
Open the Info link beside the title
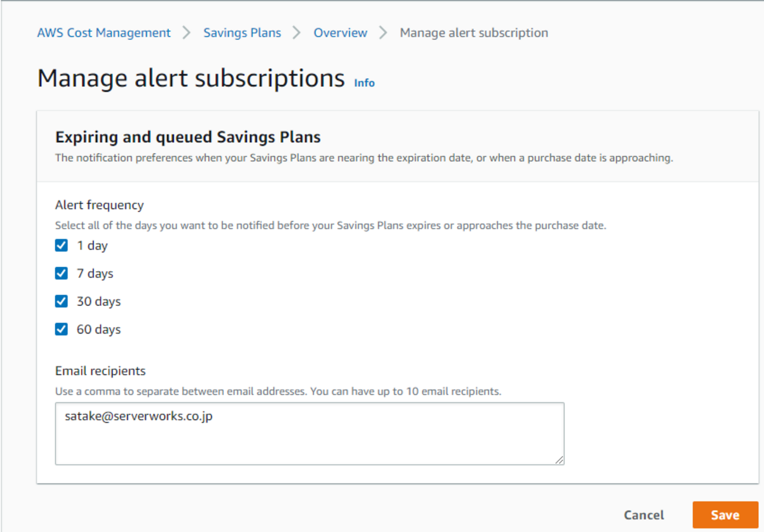coord(364,83)
